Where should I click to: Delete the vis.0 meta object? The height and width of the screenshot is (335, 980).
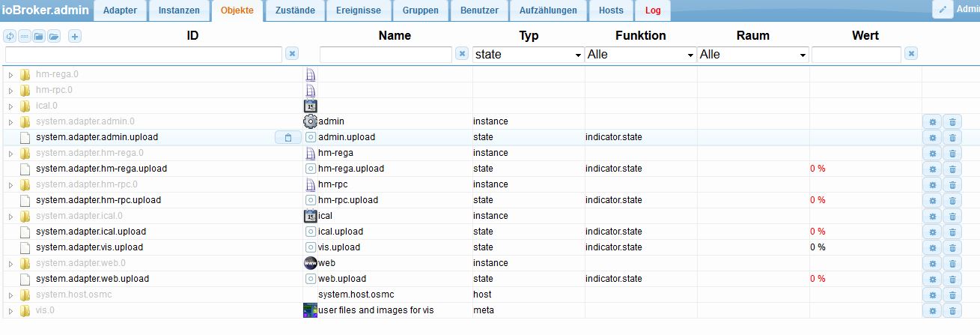952,310
